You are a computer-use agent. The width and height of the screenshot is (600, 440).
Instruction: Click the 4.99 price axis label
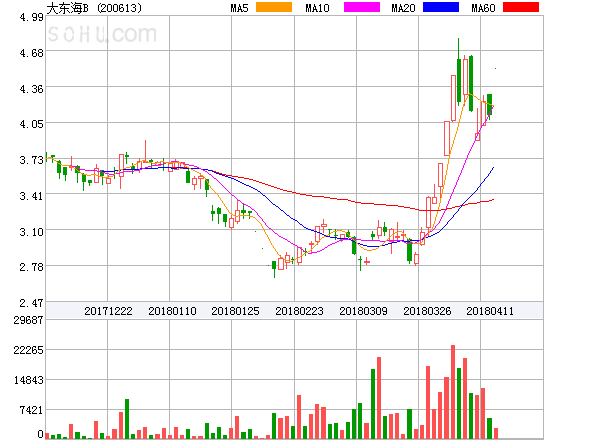tap(31, 17)
